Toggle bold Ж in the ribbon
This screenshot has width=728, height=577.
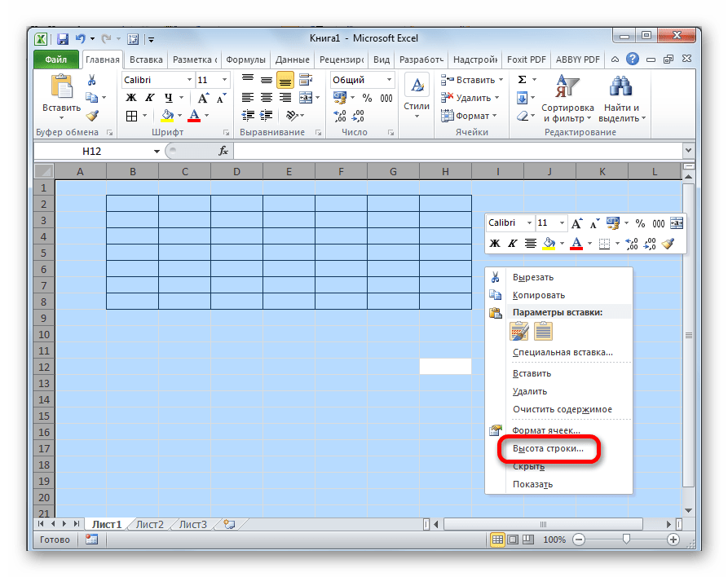pos(131,98)
